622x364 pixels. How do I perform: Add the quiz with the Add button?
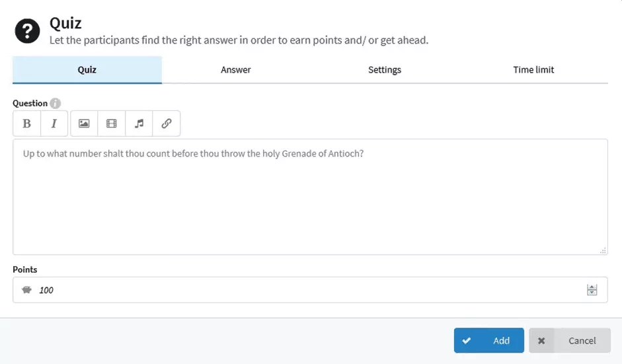[488, 340]
